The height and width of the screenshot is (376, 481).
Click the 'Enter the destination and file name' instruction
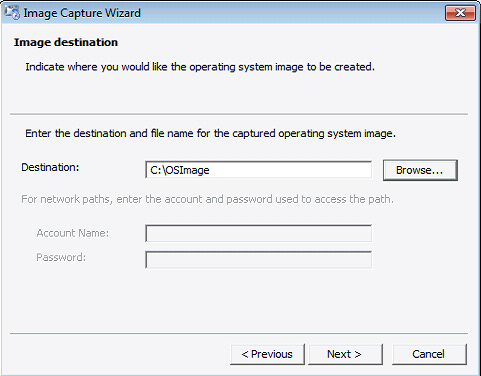point(211,134)
